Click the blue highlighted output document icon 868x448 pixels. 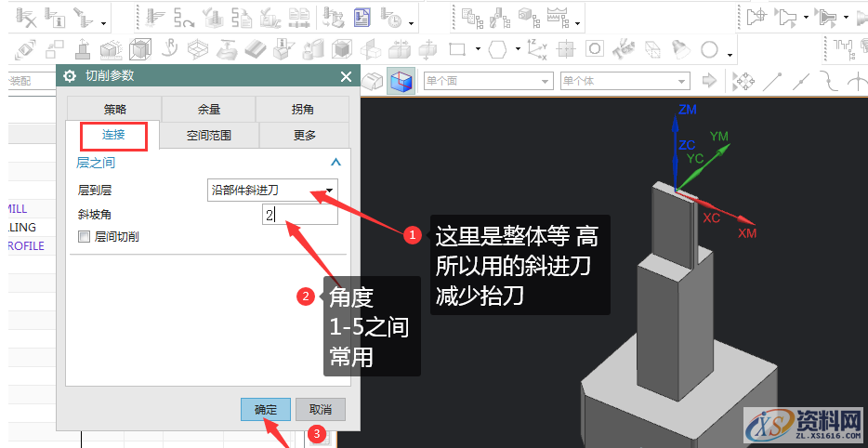tap(363, 19)
